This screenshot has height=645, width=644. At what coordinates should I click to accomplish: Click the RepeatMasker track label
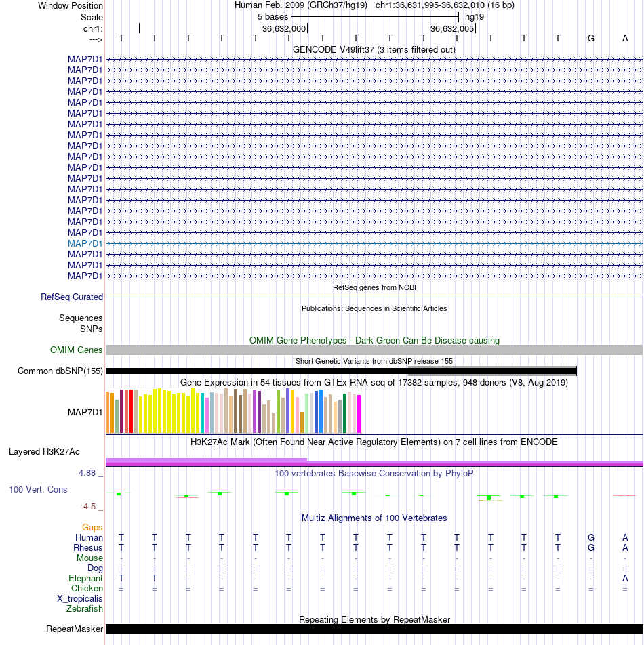75,629
